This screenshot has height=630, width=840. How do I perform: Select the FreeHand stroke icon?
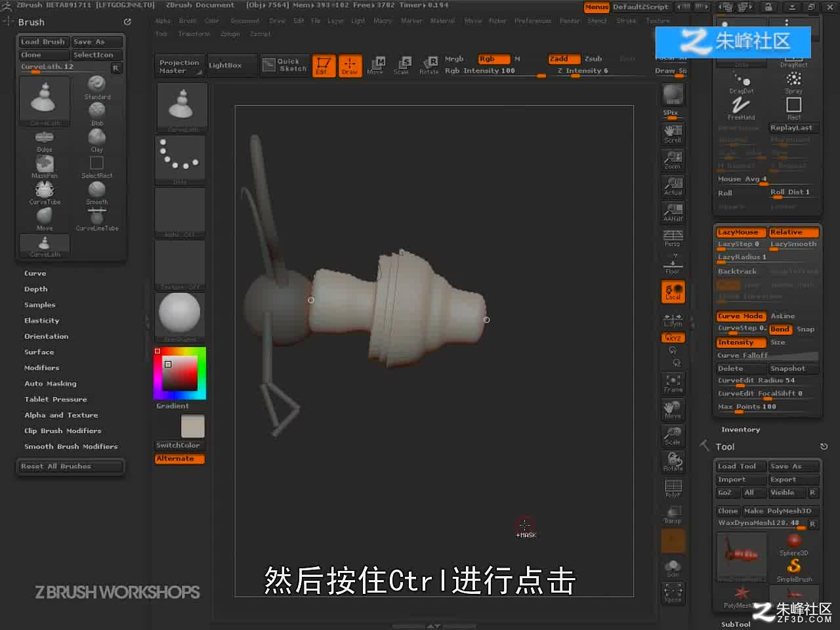click(741, 108)
